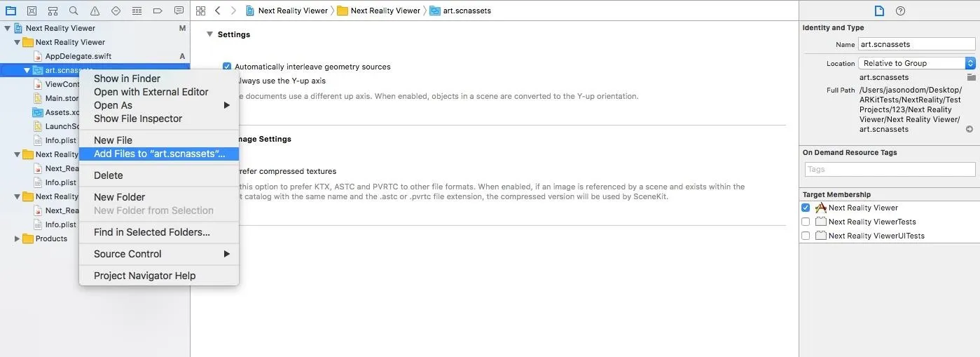Open the Report navigator speech-bubble icon
The width and height of the screenshot is (980, 357).
[x=179, y=11]
